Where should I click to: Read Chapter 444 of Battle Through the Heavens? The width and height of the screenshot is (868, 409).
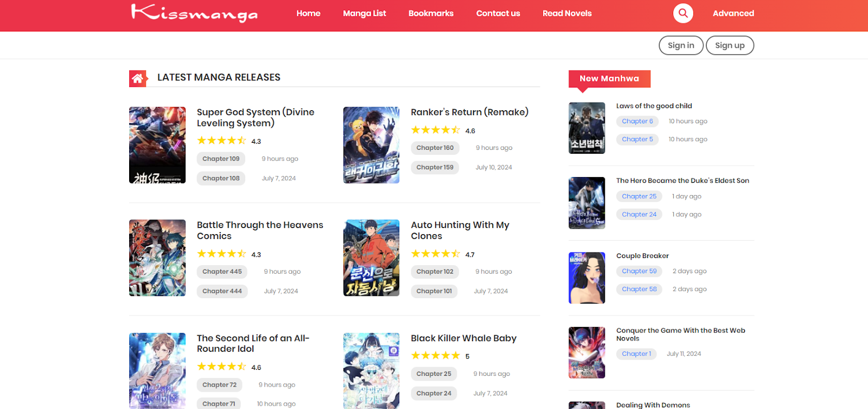(x=222, y=291)
